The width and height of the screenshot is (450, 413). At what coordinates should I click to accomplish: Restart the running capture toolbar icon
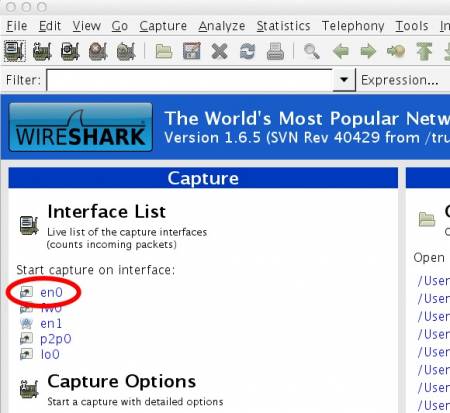click(x=126, y=51)
